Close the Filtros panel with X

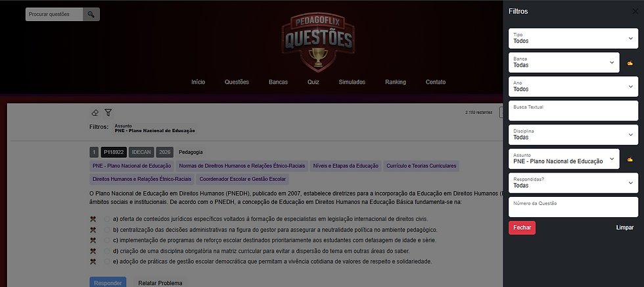point(635,11)
